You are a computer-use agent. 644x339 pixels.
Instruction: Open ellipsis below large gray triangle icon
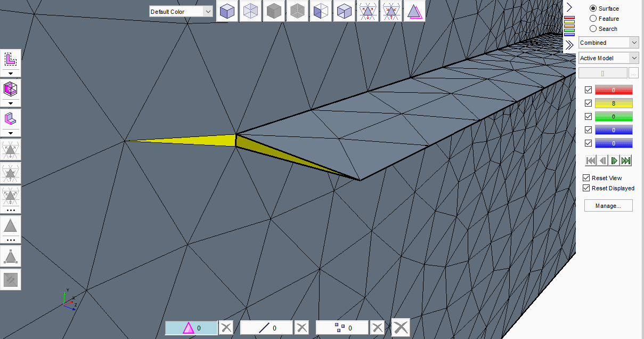(10, 240)
